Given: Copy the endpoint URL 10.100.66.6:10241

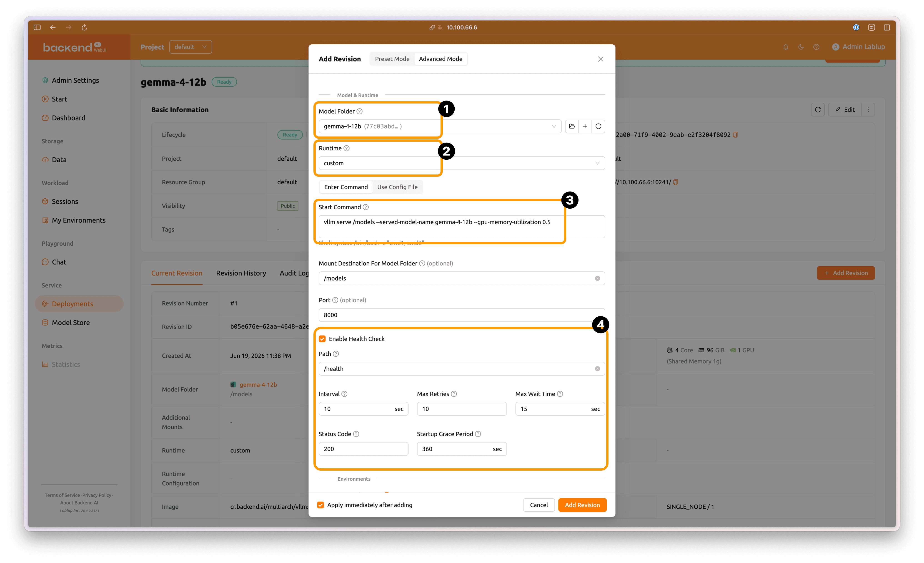Looking at the screenshot, I should [676, 182].
